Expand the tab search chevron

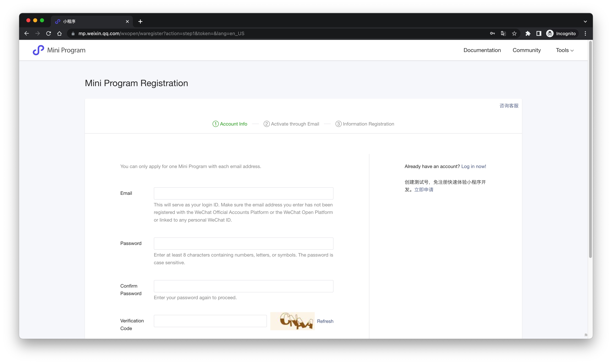(x=585, y=22)
